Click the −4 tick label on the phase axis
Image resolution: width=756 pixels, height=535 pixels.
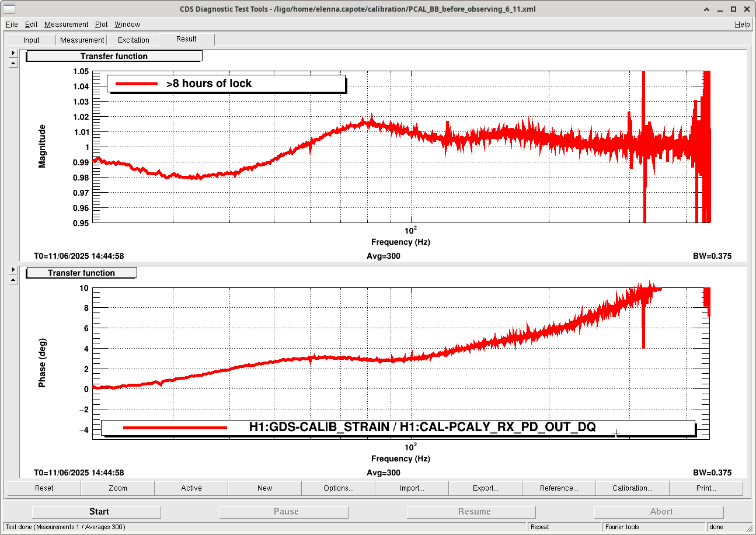(x=83, y=430)
